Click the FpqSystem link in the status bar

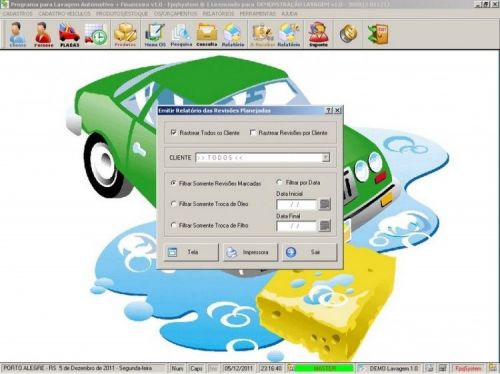point(468,368)
